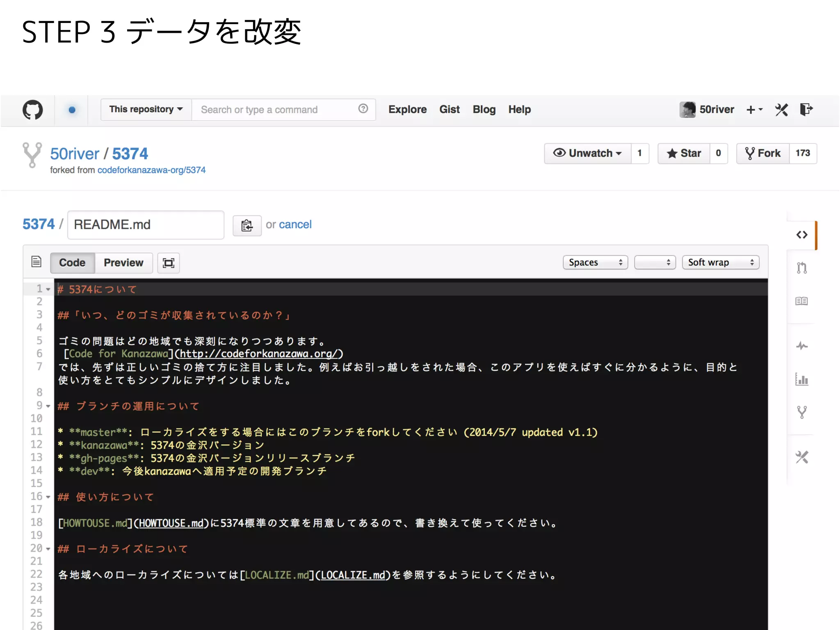Open the create new plus menu
This screenshot has width=840, height=630.
pyautogui.click(x=754, y=110)
